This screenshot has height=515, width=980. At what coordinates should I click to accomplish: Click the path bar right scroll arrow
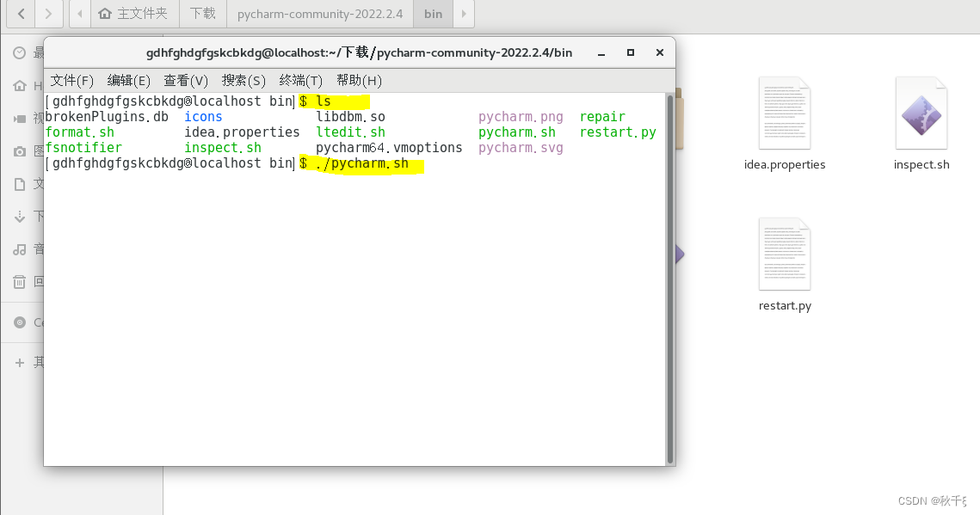(464, 14)
